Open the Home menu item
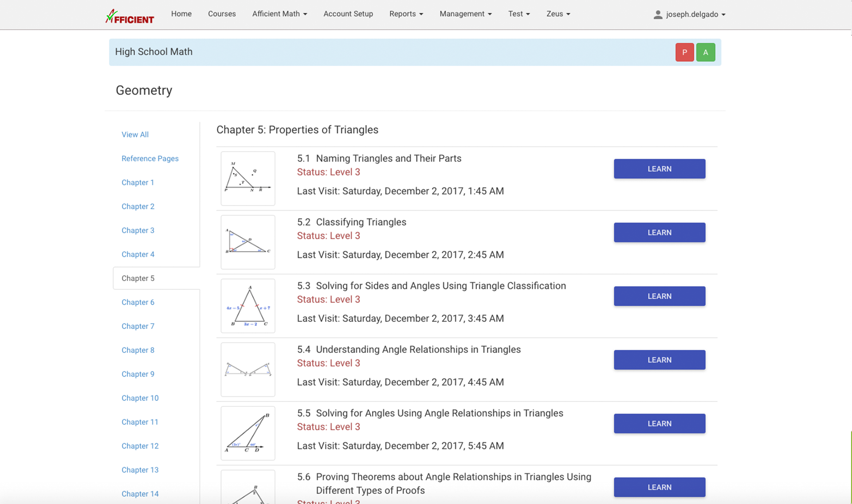The width and height of the screenshot is (852, 504). tap(181, 14)
